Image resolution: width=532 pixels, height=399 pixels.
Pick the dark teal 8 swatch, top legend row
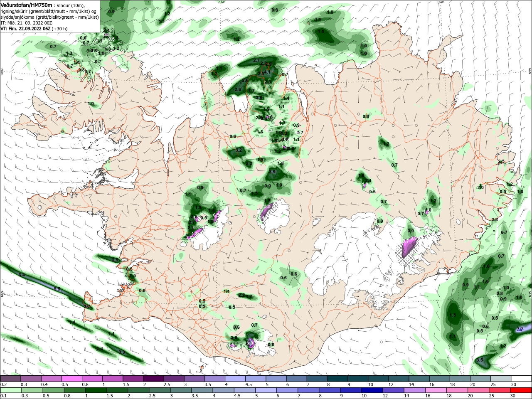(x=337, y=379)
